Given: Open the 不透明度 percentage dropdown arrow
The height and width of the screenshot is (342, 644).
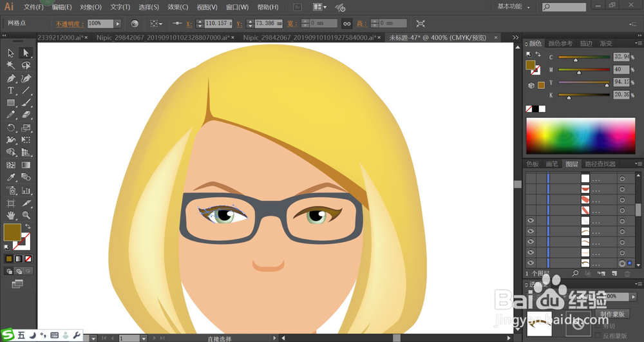Looking at the screenshot, I should point(118,24).
